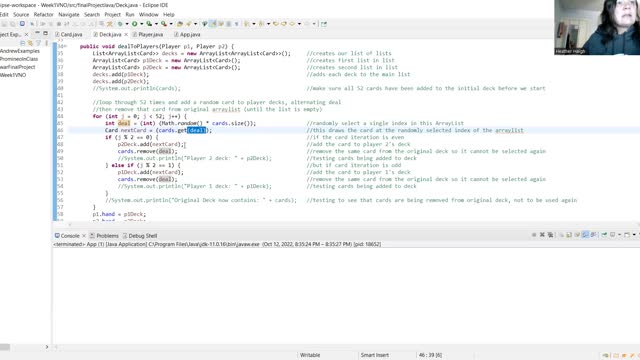Close the Deck.java editor tab
Screen dimensions: 640x360
coord(126,35)
